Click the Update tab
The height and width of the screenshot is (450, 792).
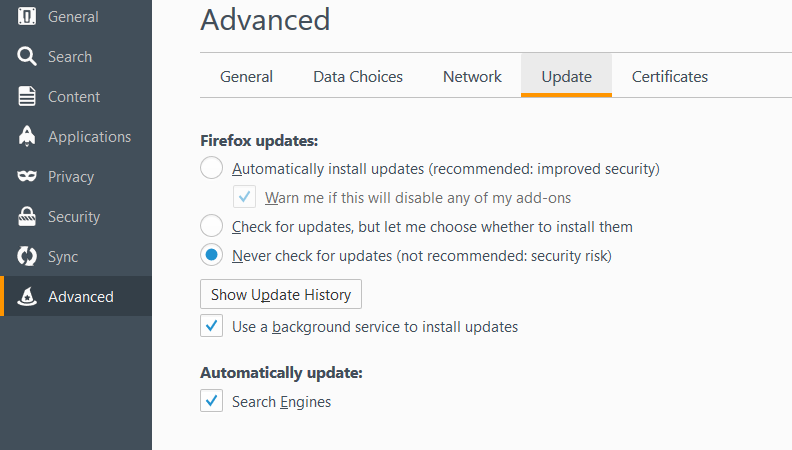(x=566, y=76)
